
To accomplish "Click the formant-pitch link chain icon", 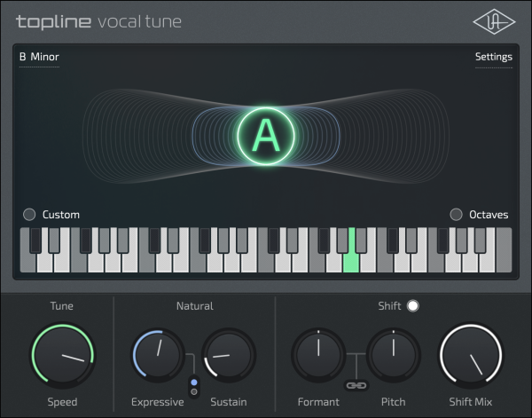I will click(356, 385).
